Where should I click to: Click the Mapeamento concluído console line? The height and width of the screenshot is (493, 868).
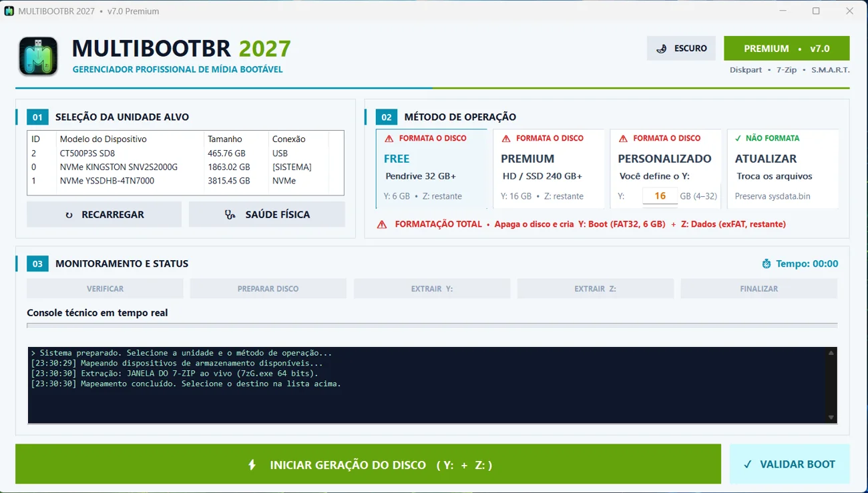(x=186, y=384)
